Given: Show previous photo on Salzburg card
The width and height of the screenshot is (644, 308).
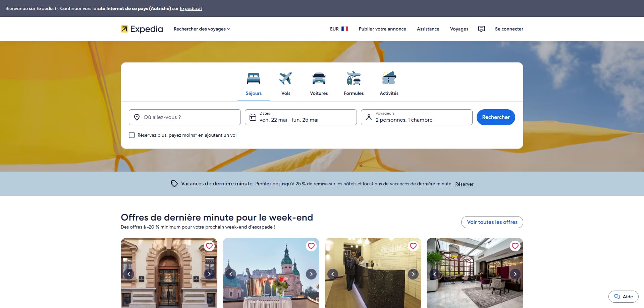Looking at the screenshot, I should coord(231,274).
